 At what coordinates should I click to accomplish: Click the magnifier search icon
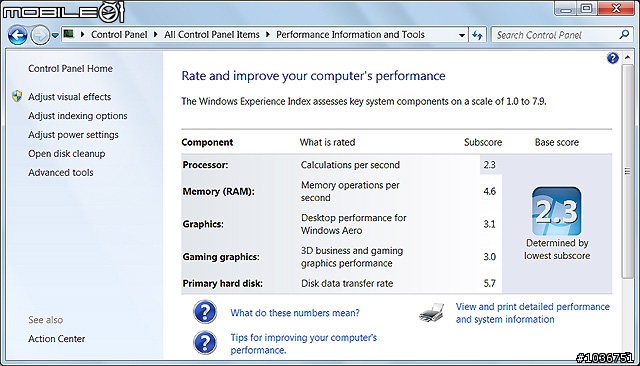point(624,35)
